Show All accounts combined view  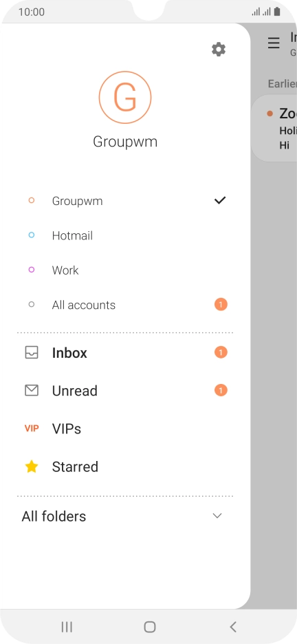coord(125,305)
